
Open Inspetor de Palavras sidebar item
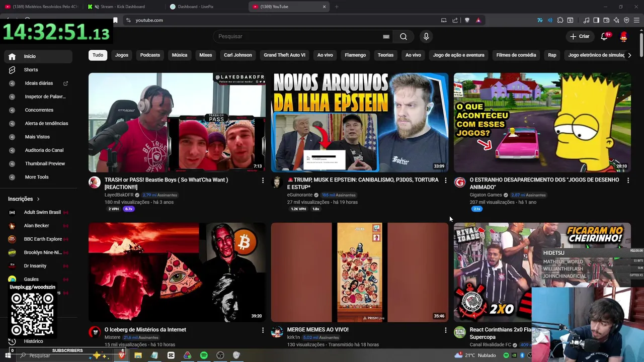(38, 97)
